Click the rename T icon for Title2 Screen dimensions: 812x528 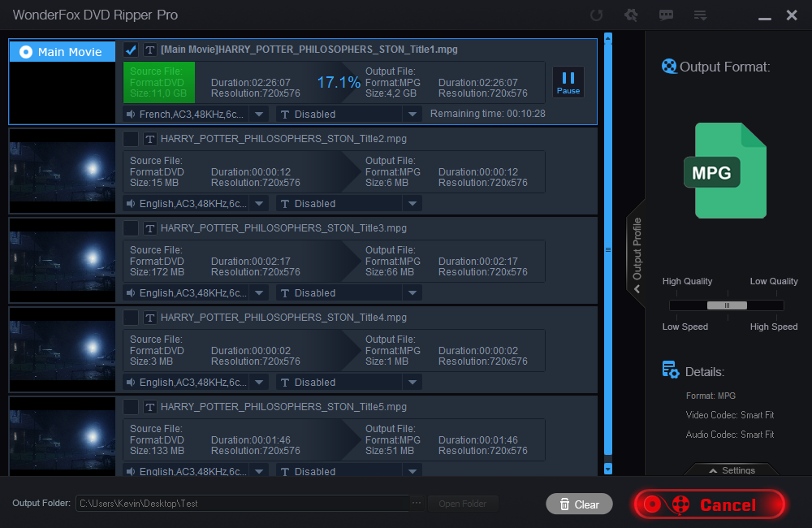tap(149, 139)
